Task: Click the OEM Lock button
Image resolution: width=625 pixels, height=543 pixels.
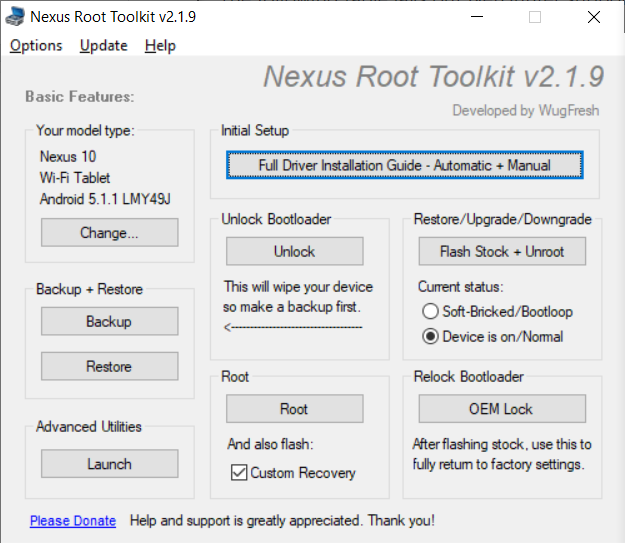Action: tap(502, 409)
